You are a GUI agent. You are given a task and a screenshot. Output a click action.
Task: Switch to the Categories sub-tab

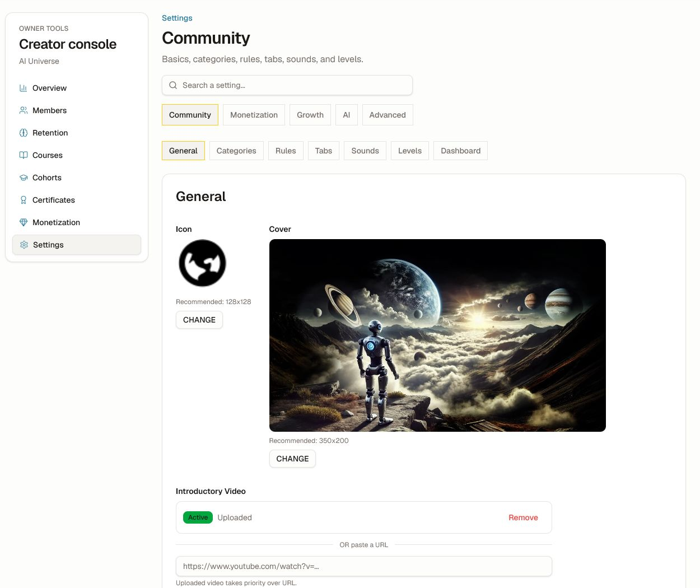(x=236, y=151)
